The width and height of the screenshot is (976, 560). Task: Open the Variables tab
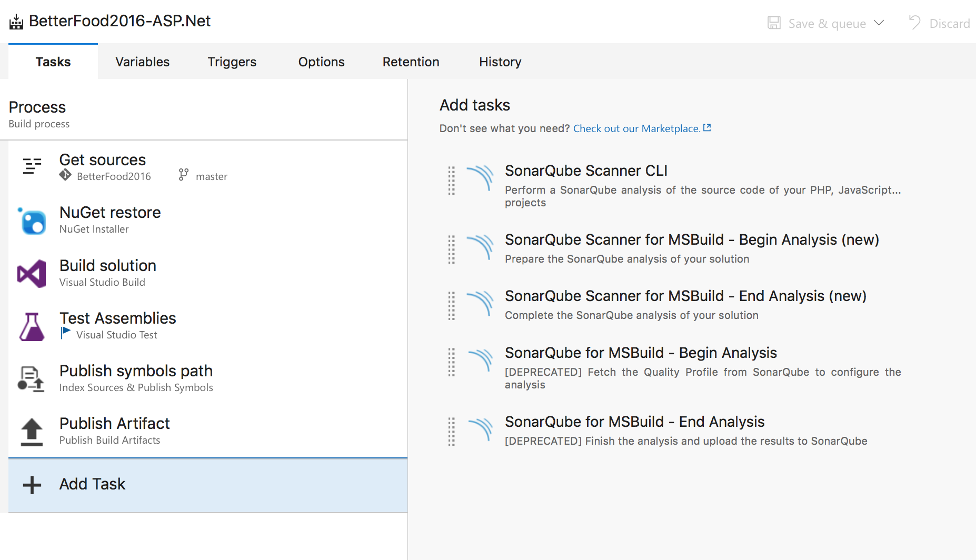pos(142,62)
